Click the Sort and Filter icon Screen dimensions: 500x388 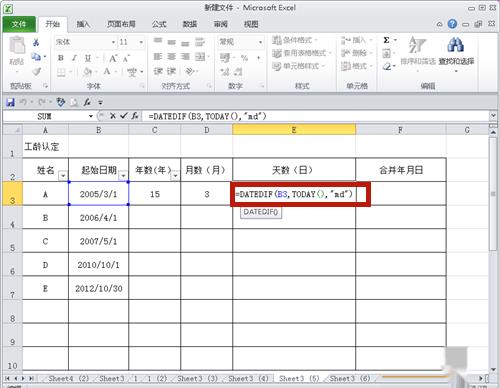tap(417, 44)
